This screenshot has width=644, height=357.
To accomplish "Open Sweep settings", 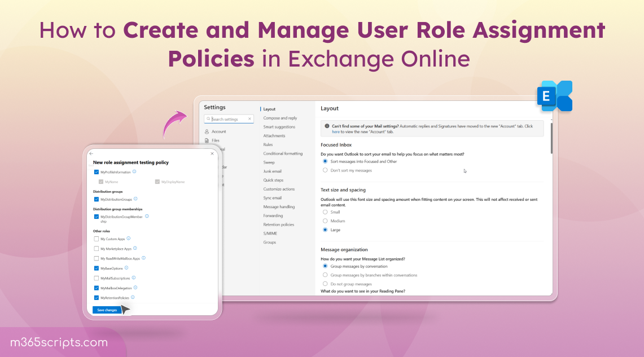I will [x=269, y=162].
